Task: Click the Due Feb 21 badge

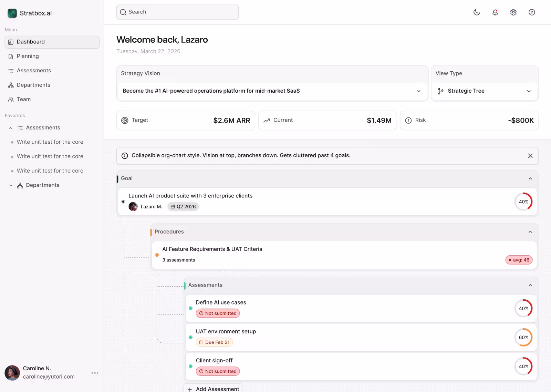Action: (x=214, y=342)
